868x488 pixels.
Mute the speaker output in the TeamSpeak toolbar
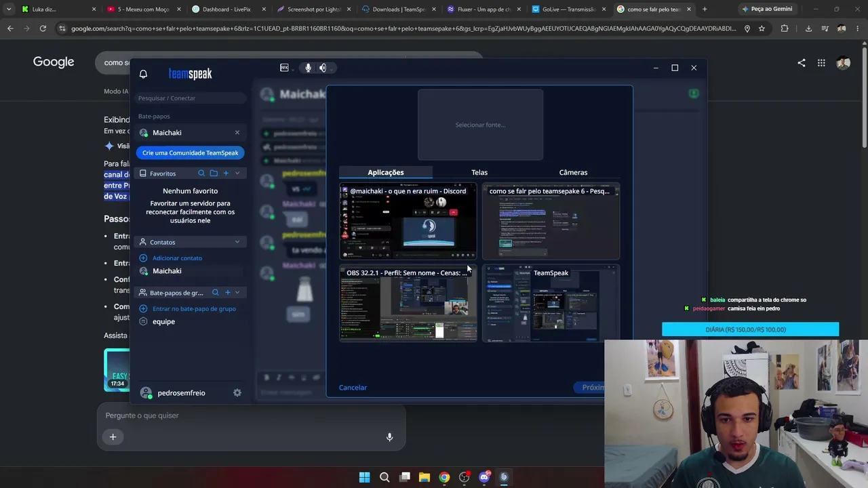322,68
